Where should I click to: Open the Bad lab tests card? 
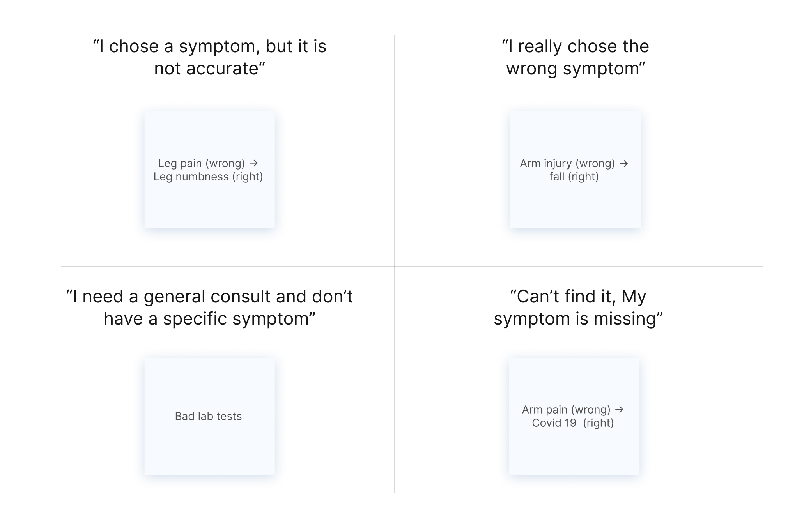(209, 416)
